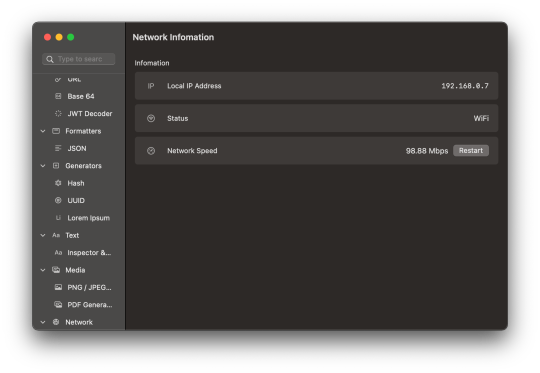Click the search magnifier icon
Image resolution: width=540 pixels, height=373 pixels.
point(50,59)
